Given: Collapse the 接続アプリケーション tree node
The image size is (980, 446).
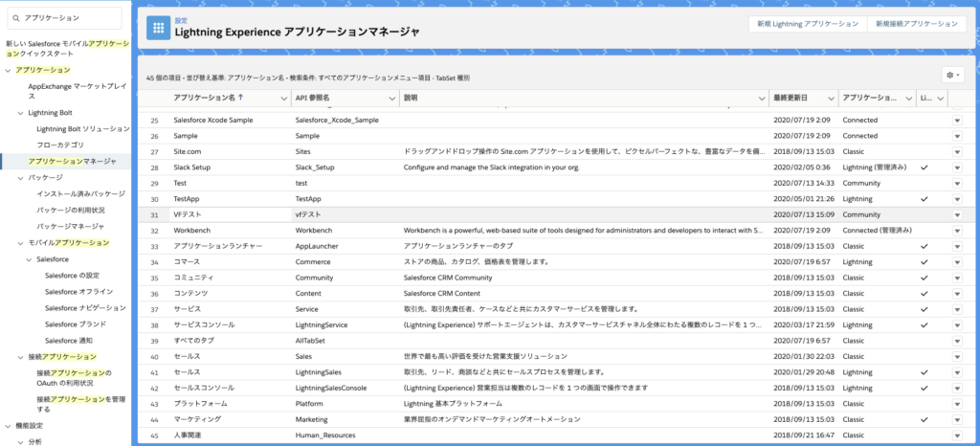Looking at the screenshot, I should coord(20,357).
